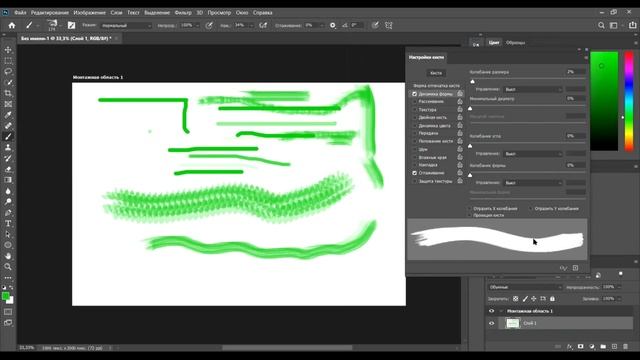The height and width of the screenshot is (360, 640).
Task: Hide the Монтажная область 1 artboard
Action: (491, 311)
